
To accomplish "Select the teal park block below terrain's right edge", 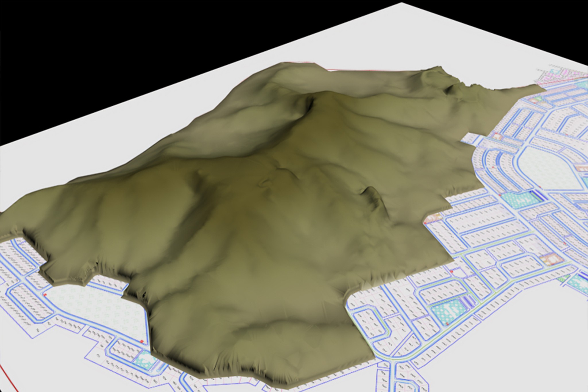I will click(448, 312).
